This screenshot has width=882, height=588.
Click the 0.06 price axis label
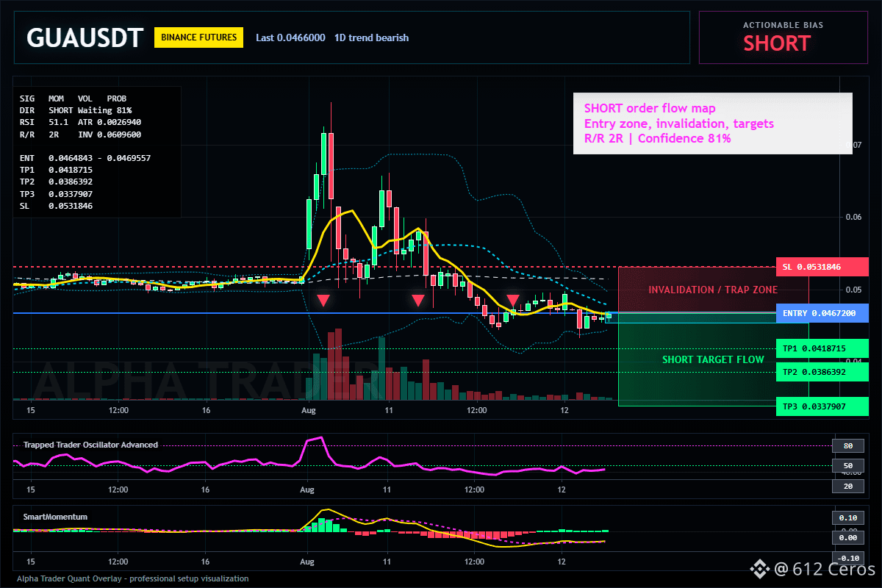coord(852,218)
